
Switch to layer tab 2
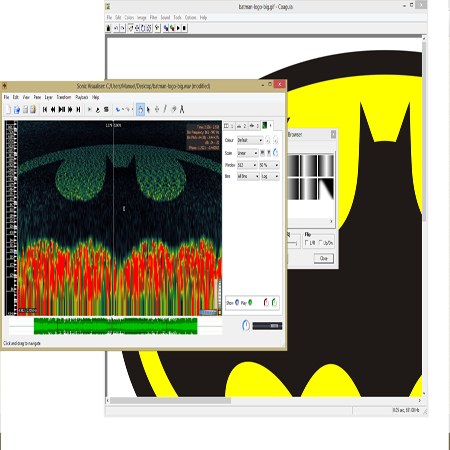tap(241, 126)
